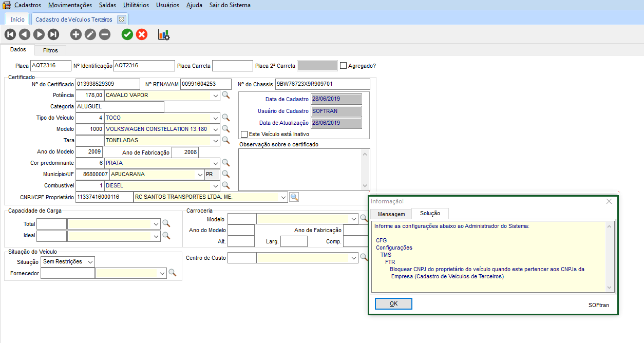Open the Situação dropdown list
The width and height of the screenshot is (644, 343).
pyautogui.click(x=90, y=261)
